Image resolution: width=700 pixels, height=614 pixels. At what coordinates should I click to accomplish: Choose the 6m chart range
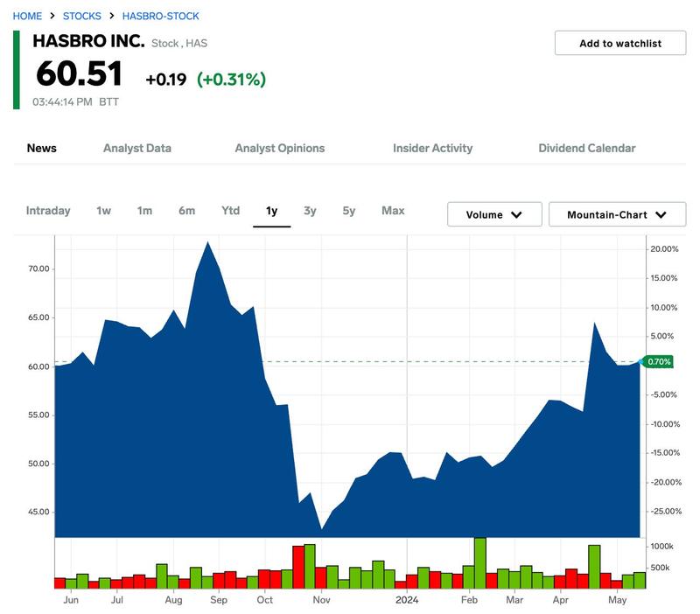(x=186, y=211)
